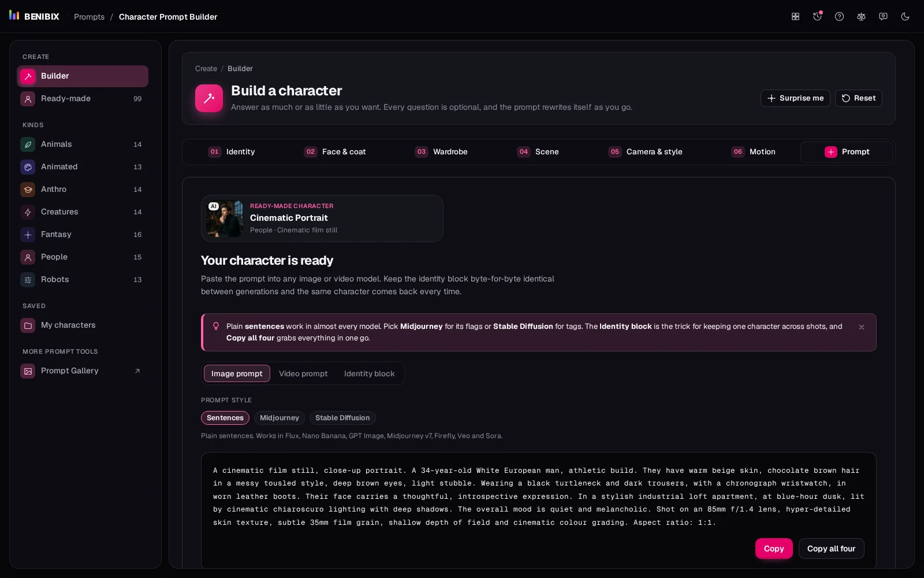Open the Cinematic Portrait thumbnail

pyautogui.click(x=225, y=218)
